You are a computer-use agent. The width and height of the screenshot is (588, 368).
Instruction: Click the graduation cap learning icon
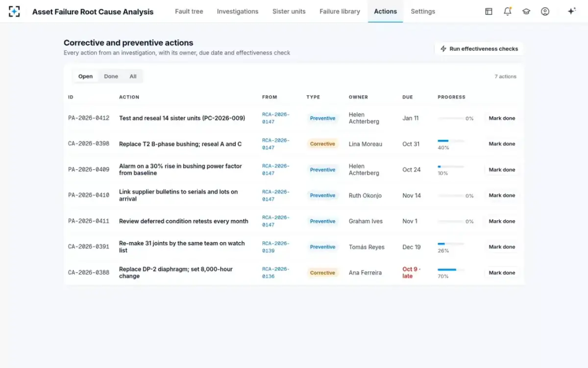526,11
